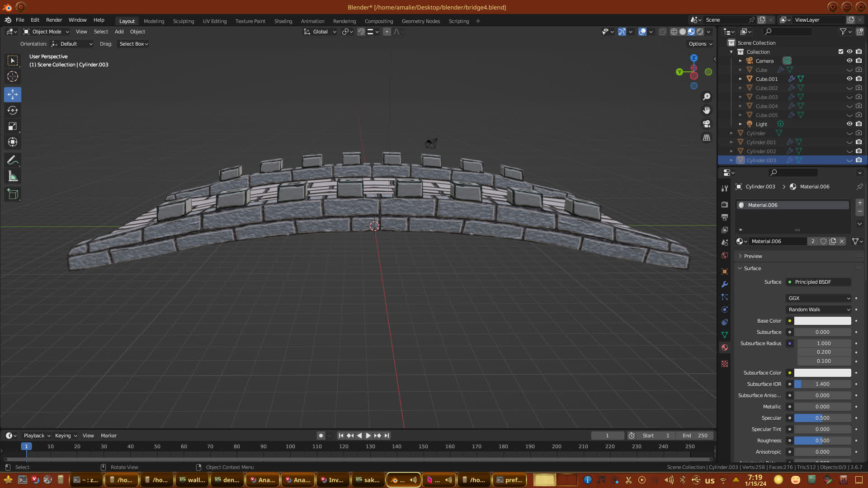Screen dimensions: 868x488
Task: Click the Base Color swatch
Action: [x=822, y=321]
